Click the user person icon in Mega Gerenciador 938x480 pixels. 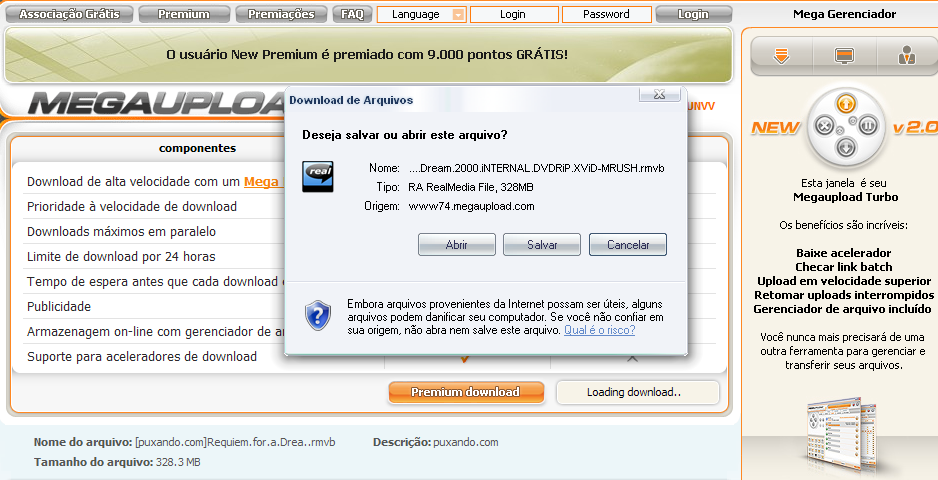907,55
